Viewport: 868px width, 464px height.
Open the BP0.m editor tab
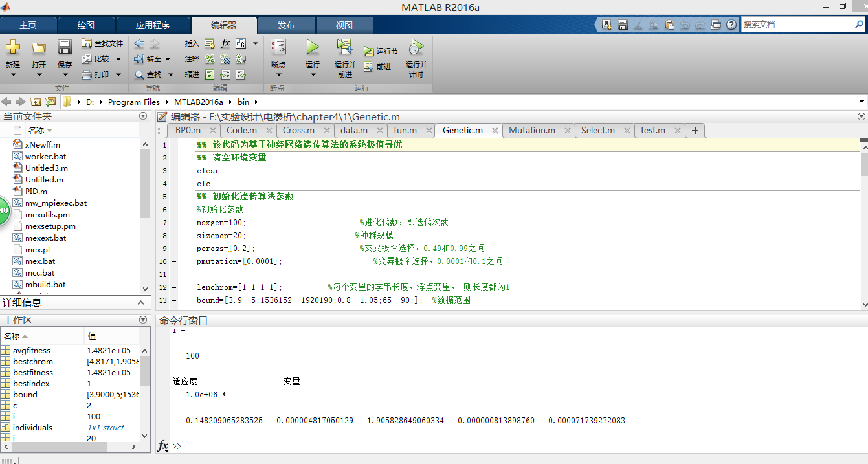[188, 130]
